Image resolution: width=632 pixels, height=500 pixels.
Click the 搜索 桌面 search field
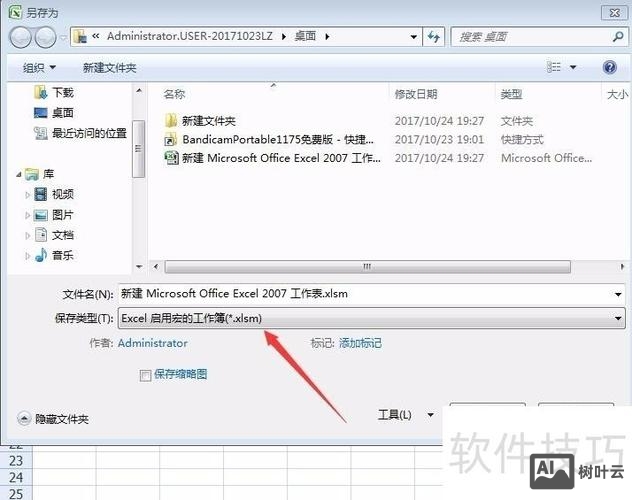click(530, 37)
